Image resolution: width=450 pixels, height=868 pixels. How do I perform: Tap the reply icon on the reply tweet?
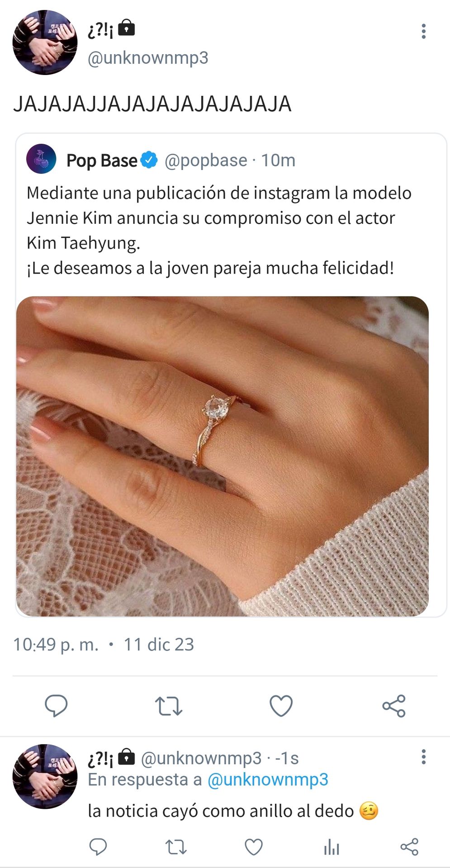[98, 847]
